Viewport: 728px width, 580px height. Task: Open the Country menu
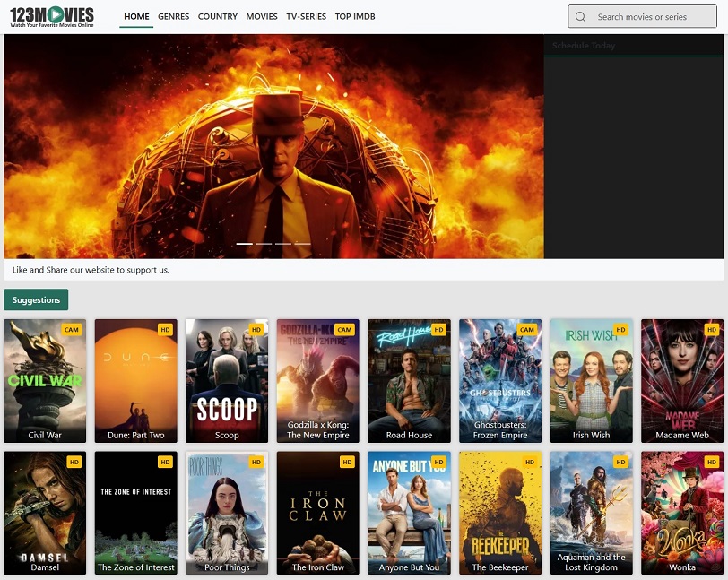(218, 16)
